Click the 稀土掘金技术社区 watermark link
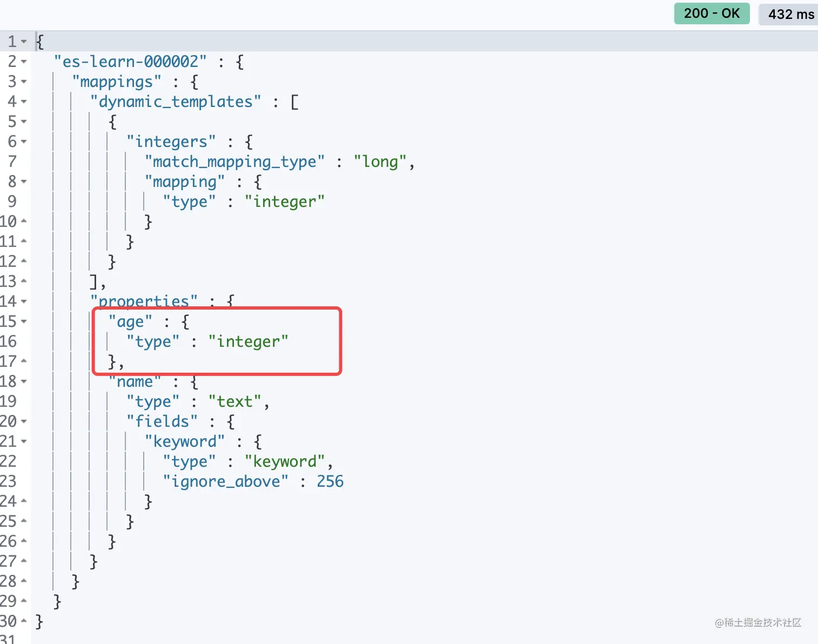 tap(758, 622)
